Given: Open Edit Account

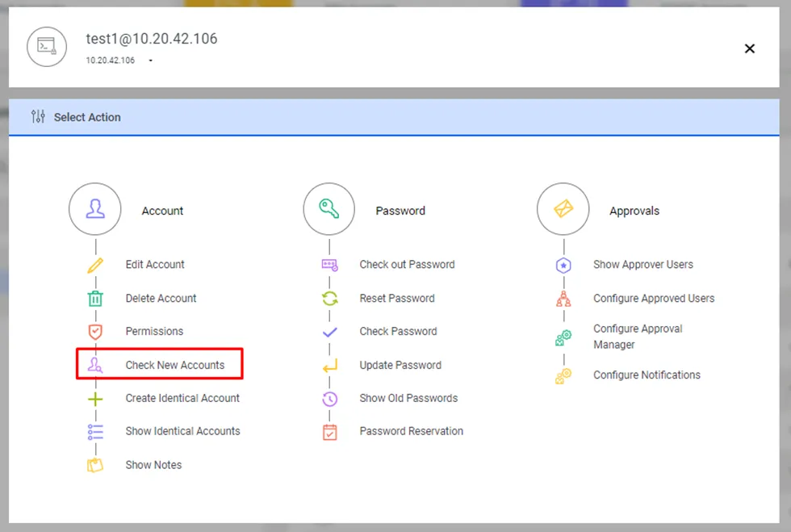Looking at the screenshot, I should [x=155, y=265].
